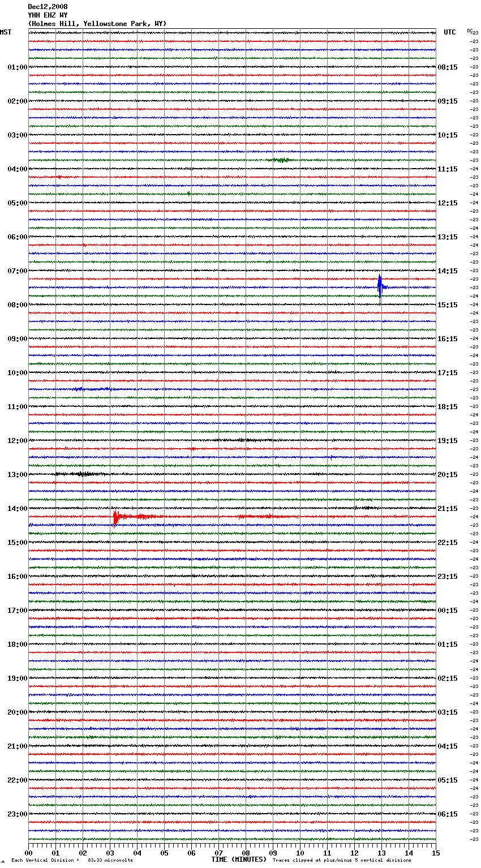This screenshot has height=868, width=481.
Task: Click minute 15 on the time axis
Action: click(x=436, y=853)
